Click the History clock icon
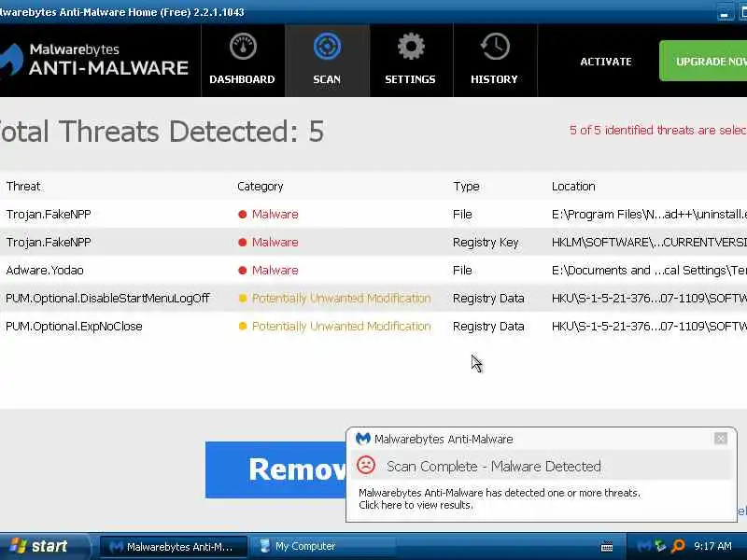This screenshot has height=560, width=747. (495, 47)
